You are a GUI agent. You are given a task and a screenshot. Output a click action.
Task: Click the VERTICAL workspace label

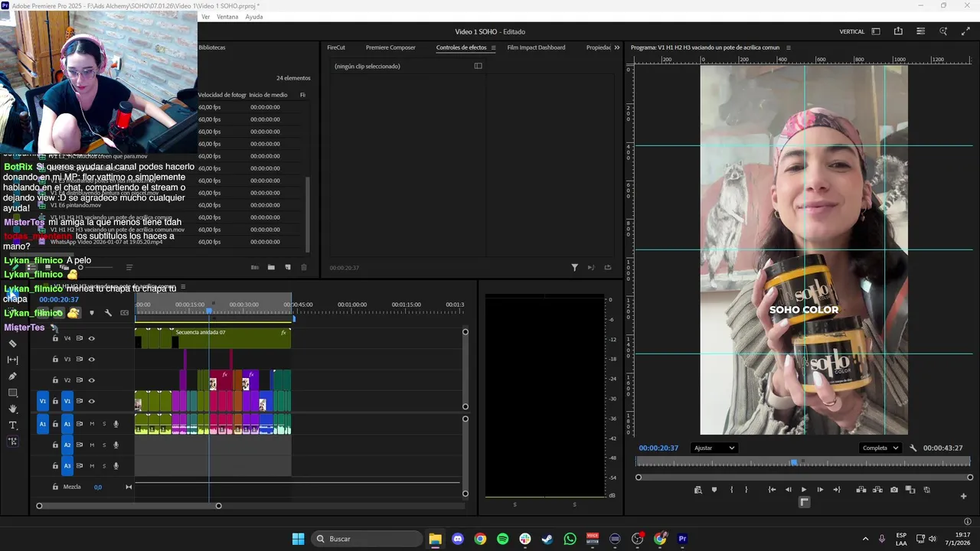[852, 31]
